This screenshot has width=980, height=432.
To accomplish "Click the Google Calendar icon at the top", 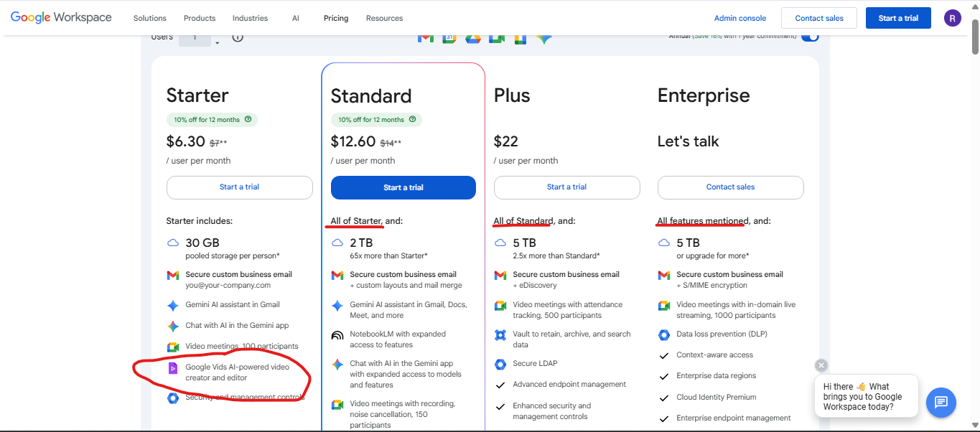I will [x=449, y=38].
